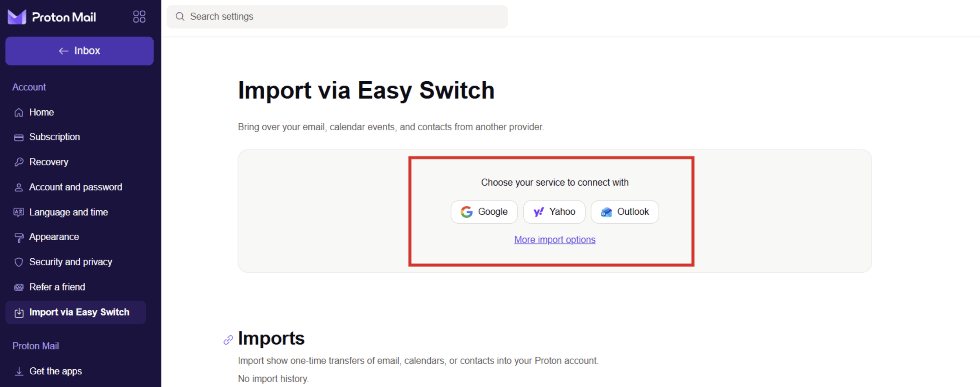Screen dimensions: 980x387
Task: Click the Imports section anchor link icon
Action: (x=228, y=340)
